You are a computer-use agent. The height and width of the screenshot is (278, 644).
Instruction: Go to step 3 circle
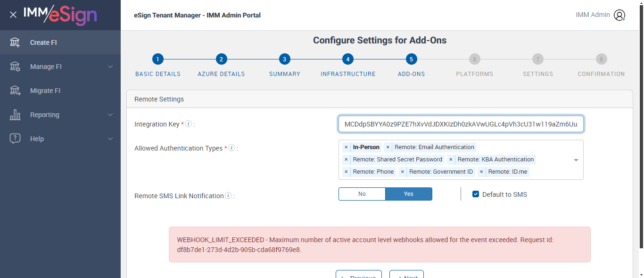pyautogui.click(x=284, y=59)
